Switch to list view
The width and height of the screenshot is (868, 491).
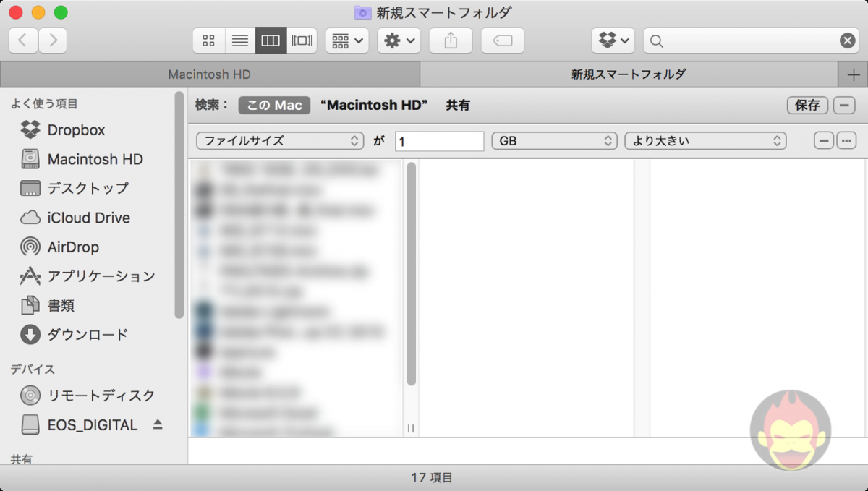coord(239,40)
